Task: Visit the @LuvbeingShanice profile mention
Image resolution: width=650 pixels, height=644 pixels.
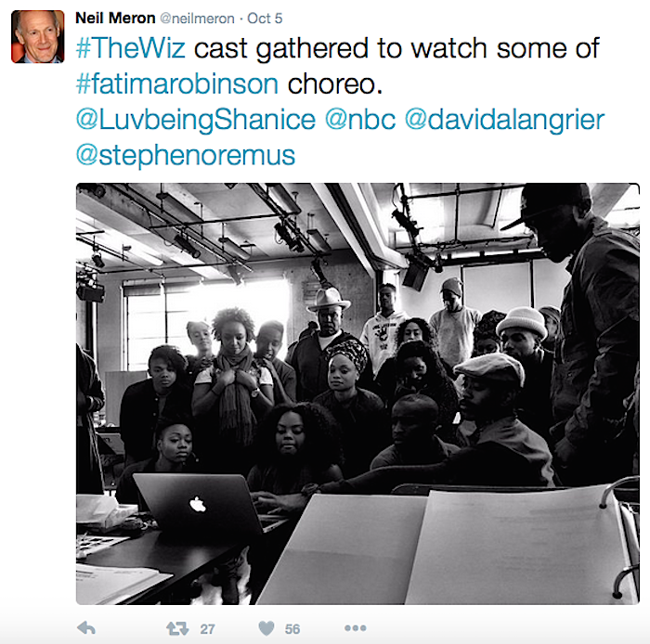Action: tap(196, 120)
